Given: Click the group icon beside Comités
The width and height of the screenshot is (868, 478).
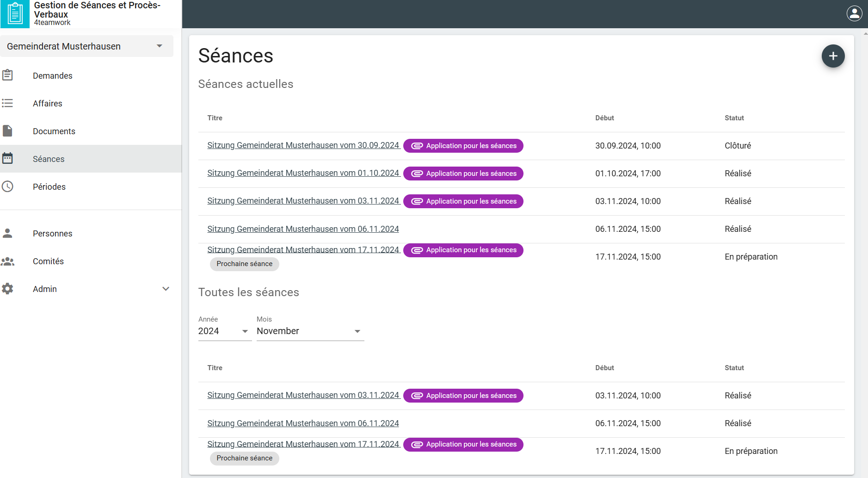Looking at the screenshot, I should pyautogui.click(x=8, y=261).
